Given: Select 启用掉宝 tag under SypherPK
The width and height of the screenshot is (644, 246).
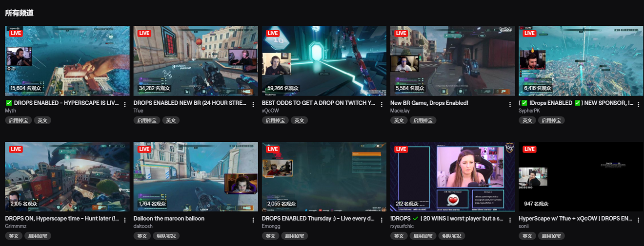Looking at the screenshot, I should tap(551, 120).
